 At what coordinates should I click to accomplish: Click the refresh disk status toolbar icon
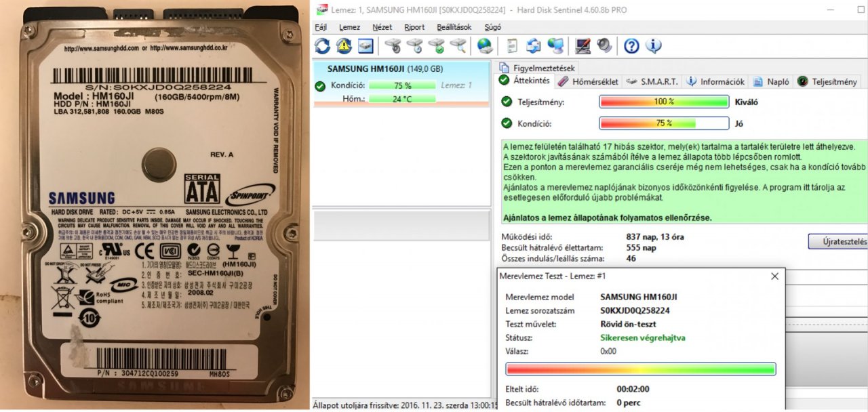[x=322, y=46]
